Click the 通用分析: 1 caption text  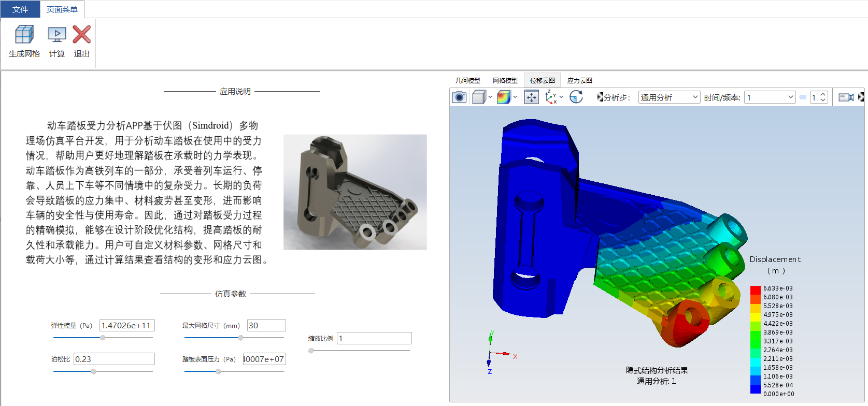click(x=656, y=381)
